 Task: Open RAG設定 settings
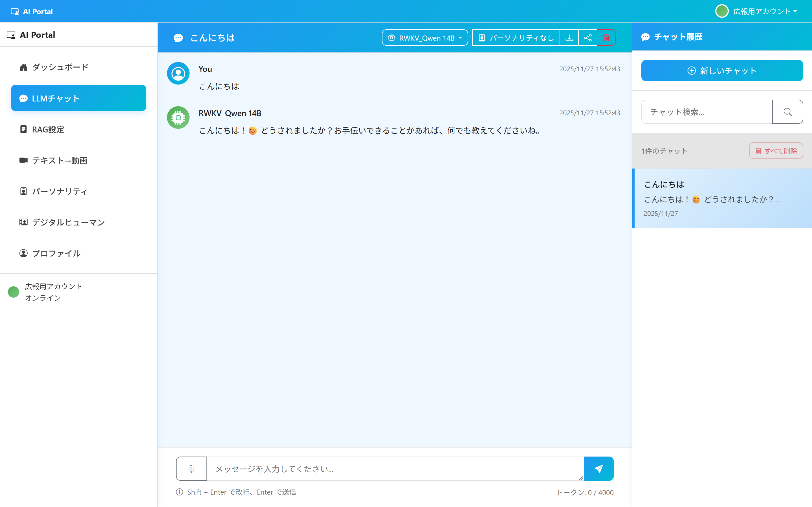(48, 129)
